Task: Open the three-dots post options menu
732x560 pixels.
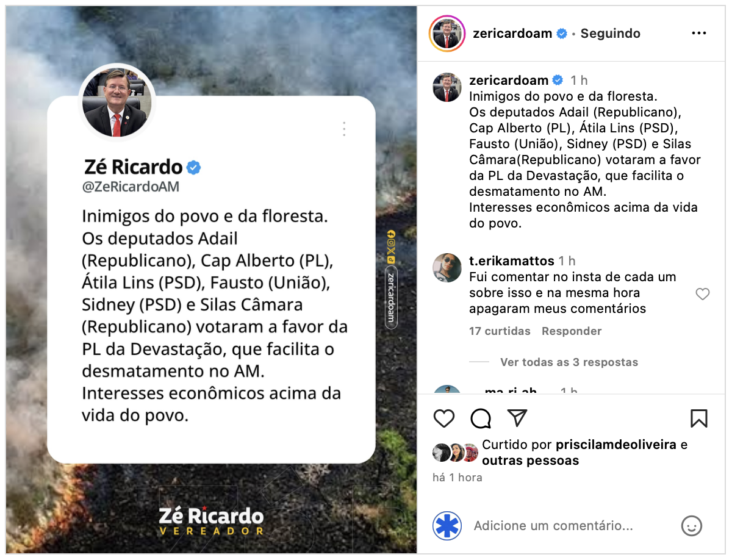Action: click(x=698, y=34)
